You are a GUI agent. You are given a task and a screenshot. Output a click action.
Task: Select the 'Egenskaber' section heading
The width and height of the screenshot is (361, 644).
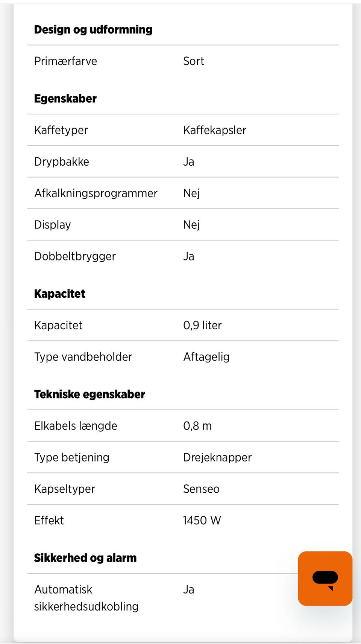pos(65,99)
